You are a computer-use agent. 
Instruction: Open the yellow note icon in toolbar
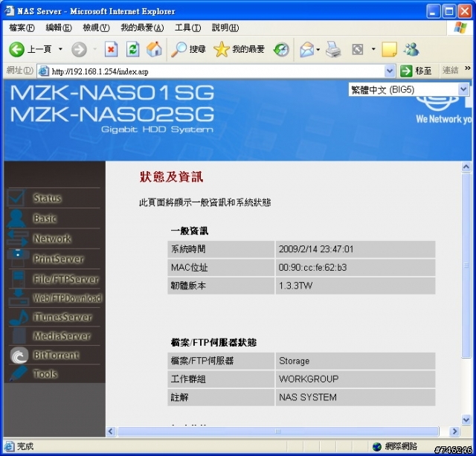point(389,50)
